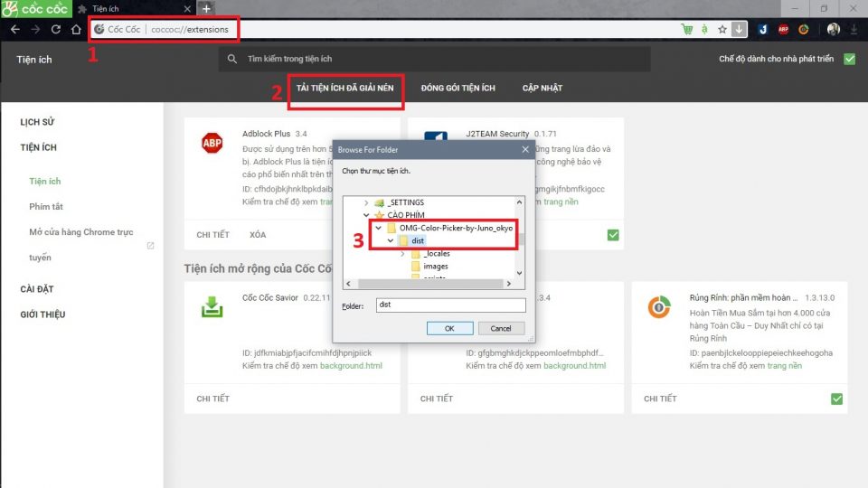868x488 pixels.
Task: Select the images folder
Action: point(436,266)
